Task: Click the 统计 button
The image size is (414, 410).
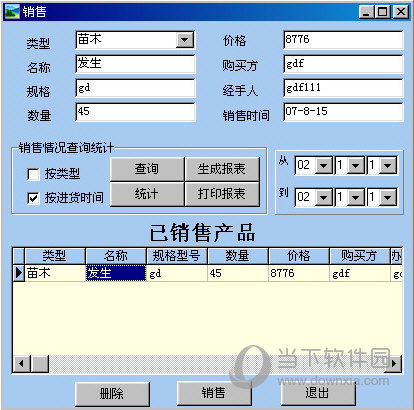Action: point(147,194)
